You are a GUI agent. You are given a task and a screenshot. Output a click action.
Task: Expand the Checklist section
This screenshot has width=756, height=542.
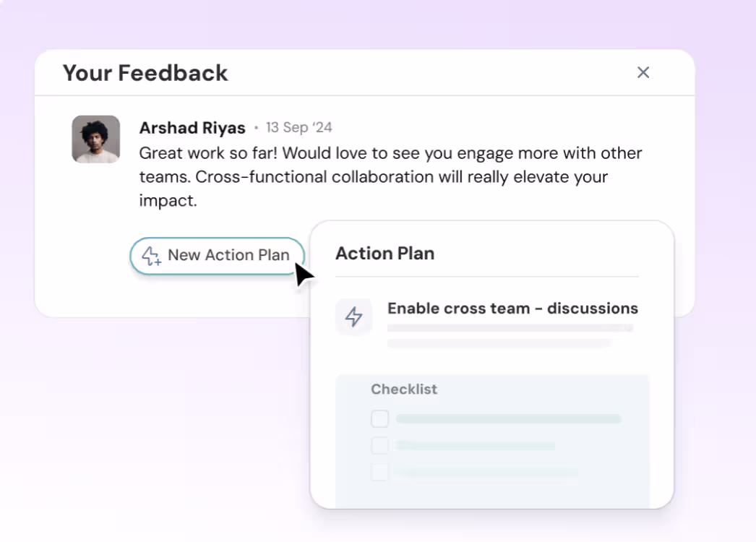click(x=403, y=389)
